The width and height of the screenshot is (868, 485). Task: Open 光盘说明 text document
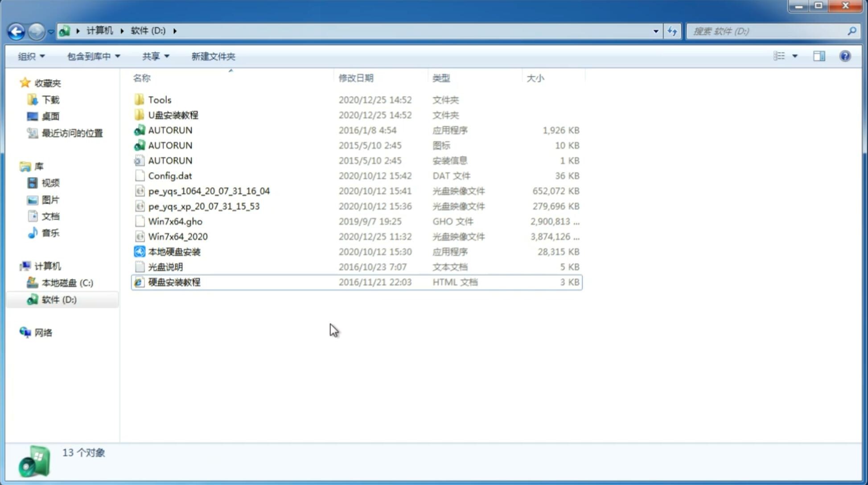tap(165, 266)
